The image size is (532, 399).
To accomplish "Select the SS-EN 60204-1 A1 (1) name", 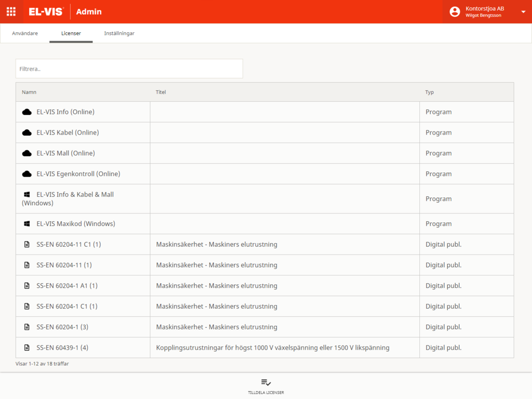I will coord(67,286).
